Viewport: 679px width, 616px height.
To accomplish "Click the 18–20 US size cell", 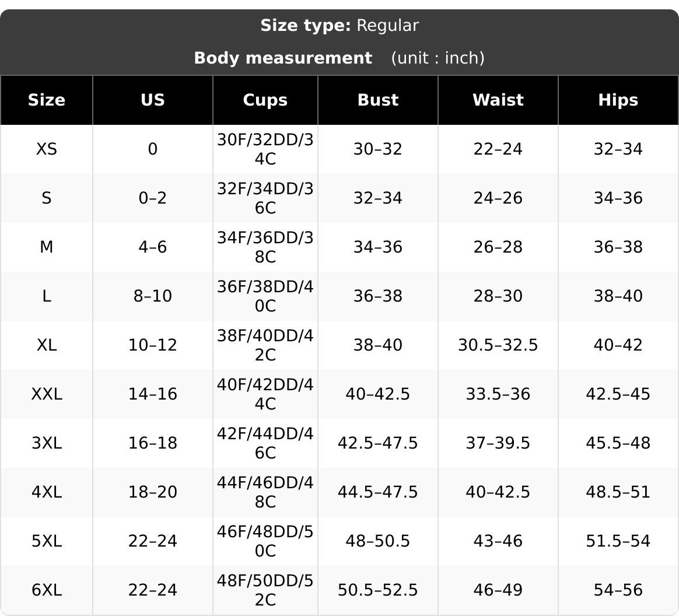I will [152, 492].
